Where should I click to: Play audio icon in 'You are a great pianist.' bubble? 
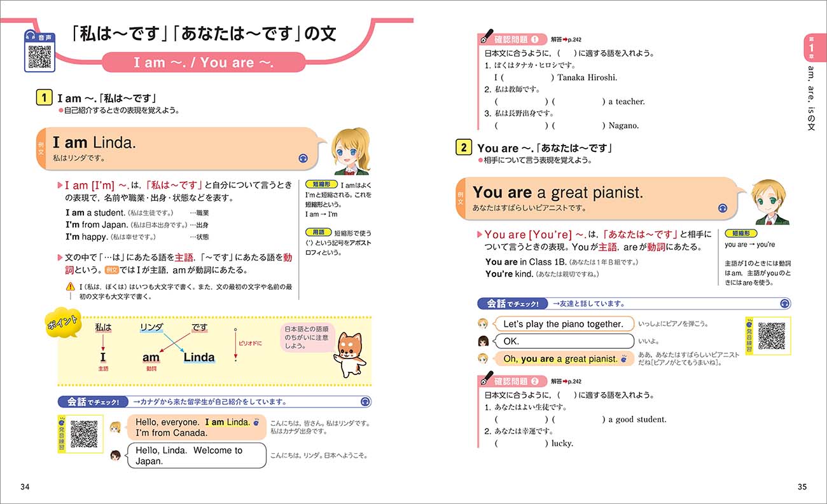point(723,208)
